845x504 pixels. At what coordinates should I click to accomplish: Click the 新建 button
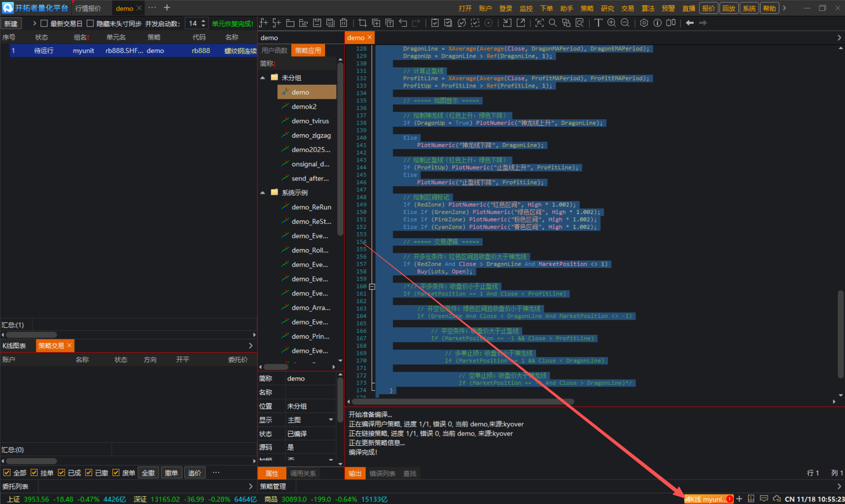coord(11,23)
